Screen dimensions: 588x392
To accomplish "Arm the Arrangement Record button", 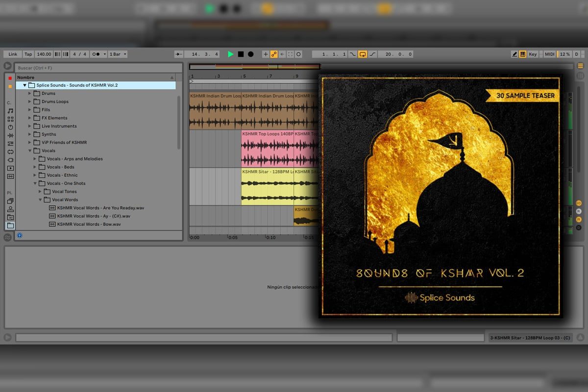I will click(250, 54).
